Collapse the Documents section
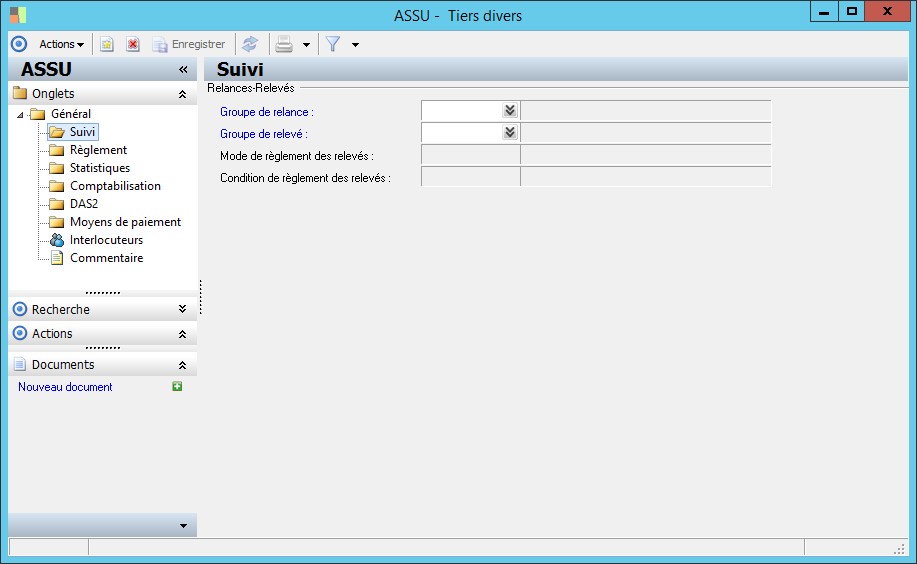The image size is (917, 564). click(182, 365)
